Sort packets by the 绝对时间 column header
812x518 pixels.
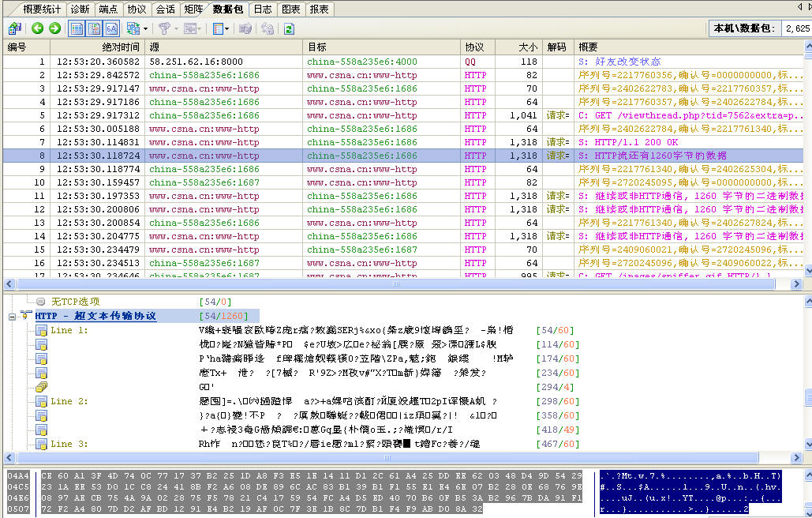97,47
